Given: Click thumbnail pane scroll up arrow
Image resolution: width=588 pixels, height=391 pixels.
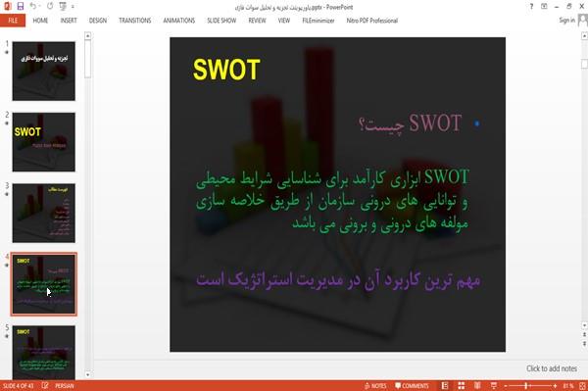Looking at the screenshot, I should (88, 36).
